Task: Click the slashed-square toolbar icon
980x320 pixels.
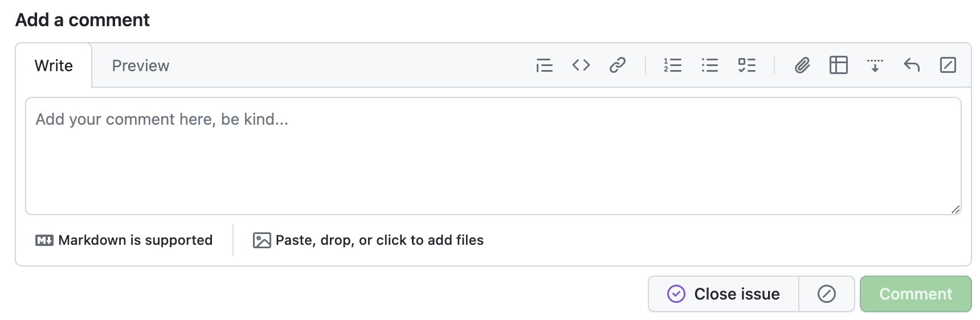Action: click(948, 65)
